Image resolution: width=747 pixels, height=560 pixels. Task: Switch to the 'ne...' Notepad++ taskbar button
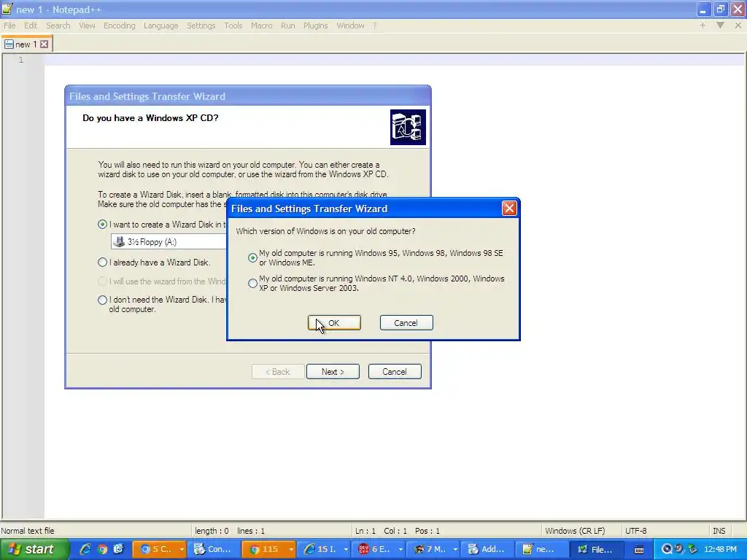pos(542,549)
